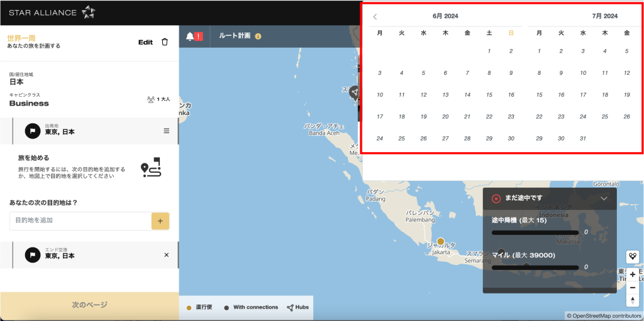644x321 pixels.
Task: Select June 15 in the calendar
Action: pos(489,95)
